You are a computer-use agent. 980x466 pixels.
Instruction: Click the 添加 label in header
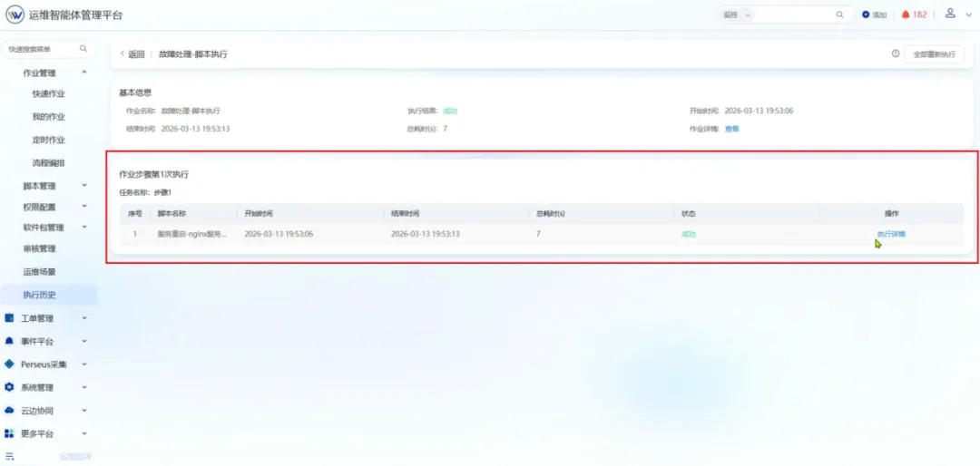point(879,15)
